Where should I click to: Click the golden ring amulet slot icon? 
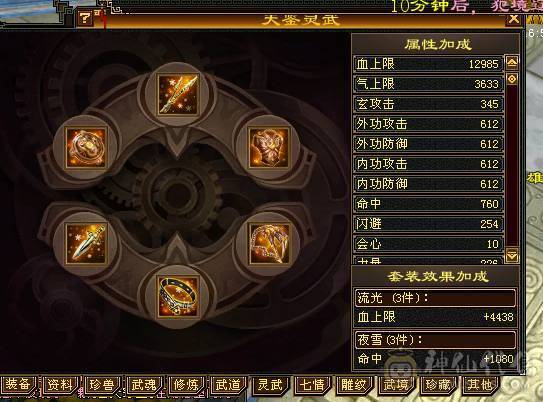pyautogui.click(x=86, y=148)
